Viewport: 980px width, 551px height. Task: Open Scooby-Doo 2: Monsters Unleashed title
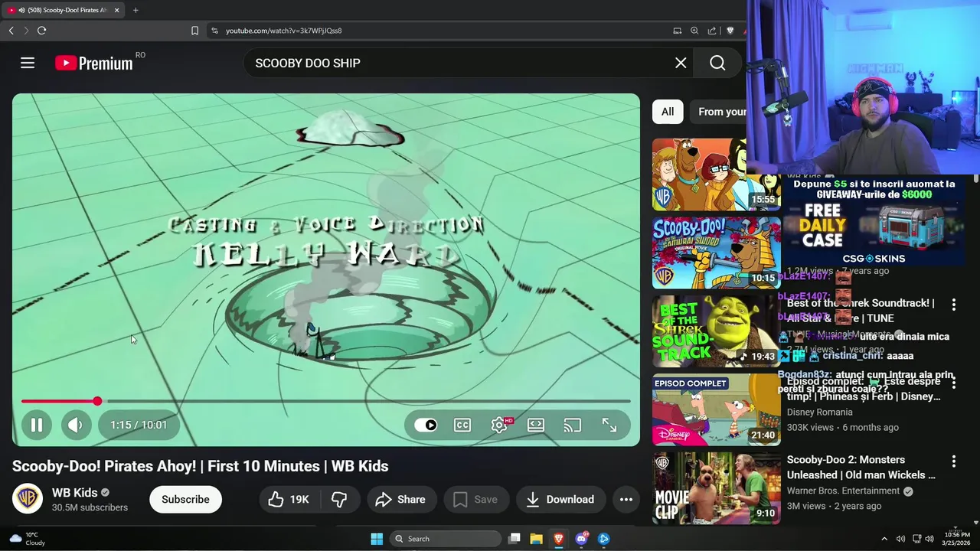[861, 467]
